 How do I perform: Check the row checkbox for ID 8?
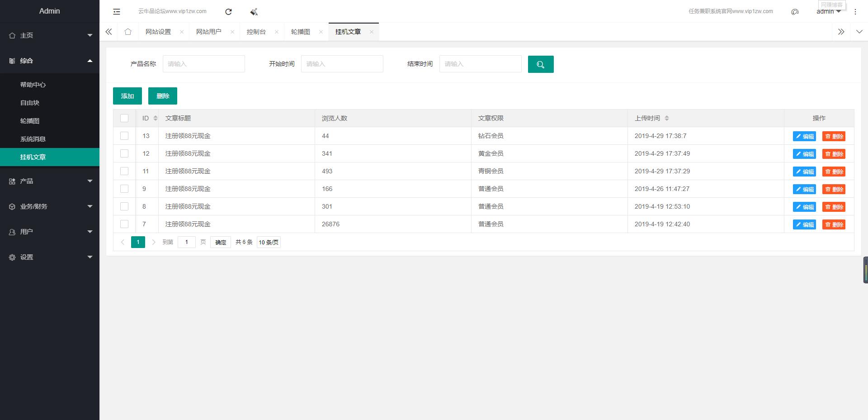pyautogui.click(x=124, y=206)
